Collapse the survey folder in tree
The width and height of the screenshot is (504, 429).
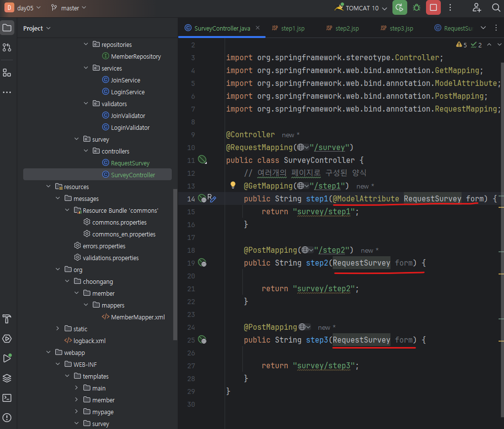pos(77,140)
